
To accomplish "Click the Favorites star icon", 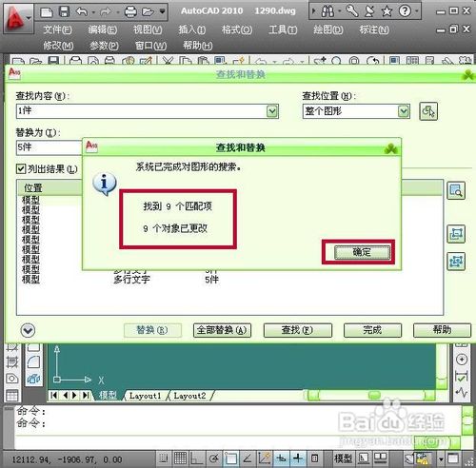I will tap(387, 11).
